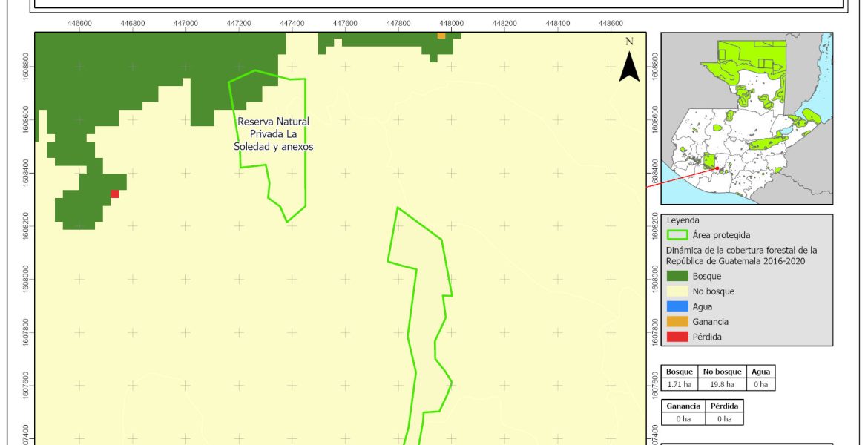Click the 447000 easting coordinate label
The image size is (868, 445).
[185, 23]
